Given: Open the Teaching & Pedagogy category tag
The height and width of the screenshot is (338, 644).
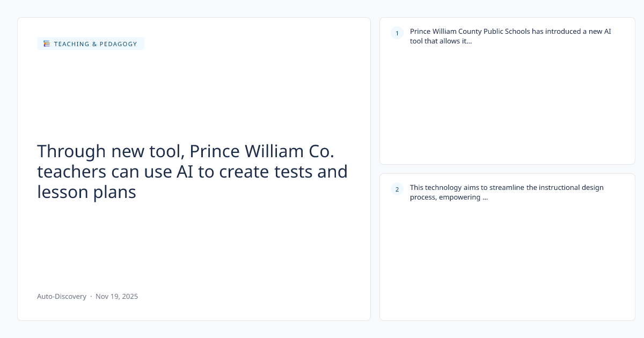Looking at the screenshot, I should 95,44.
